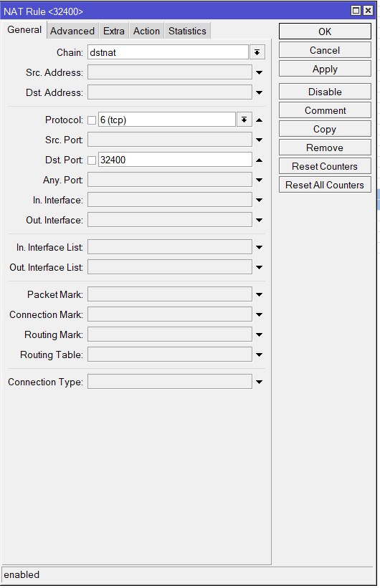
Task: Switch to the Action tab
Action: coord(146,31)
